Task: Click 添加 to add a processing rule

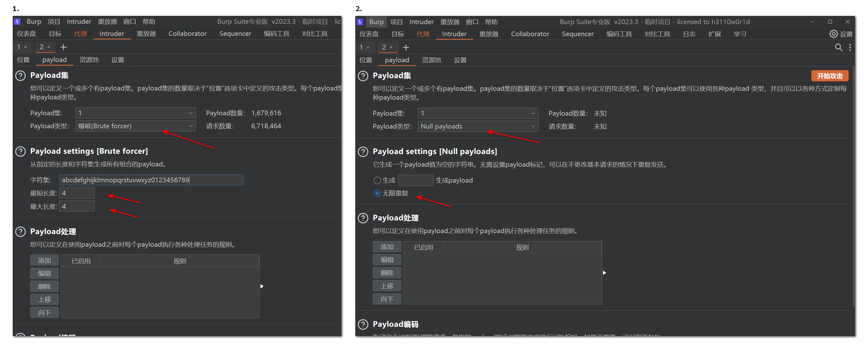Action: (x=387, y=246)
